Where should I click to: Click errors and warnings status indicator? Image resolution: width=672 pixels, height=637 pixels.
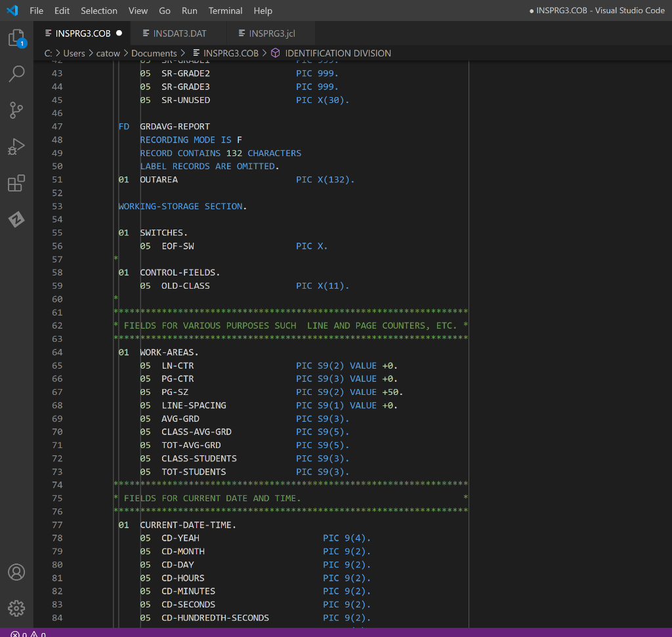pos(28,634)
